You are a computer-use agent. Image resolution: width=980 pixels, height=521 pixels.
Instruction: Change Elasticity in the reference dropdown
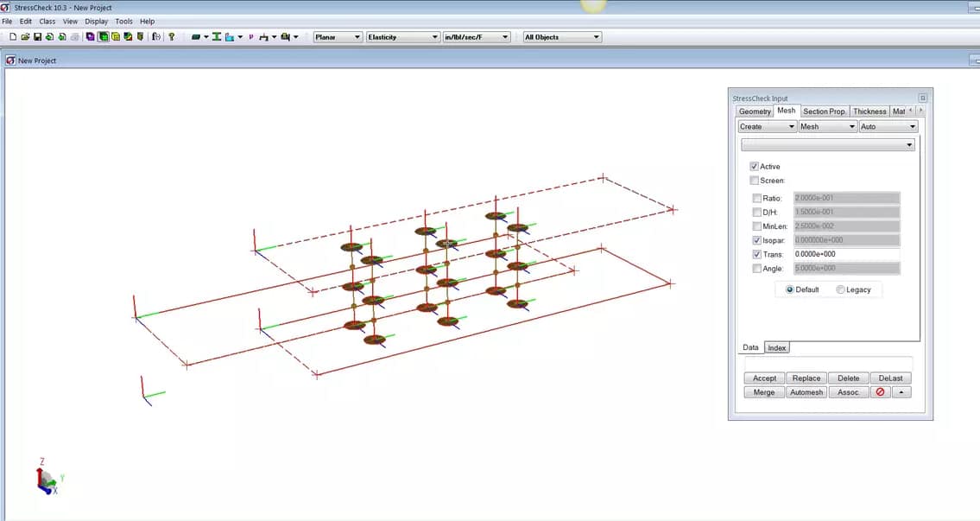coord(403,36)
